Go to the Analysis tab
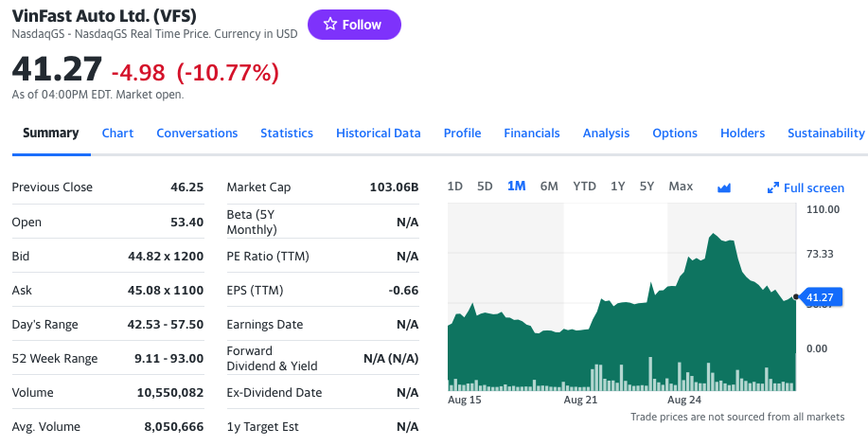This screenshot has height=446, width=868. pyautogui.click(x=606, y=133)
